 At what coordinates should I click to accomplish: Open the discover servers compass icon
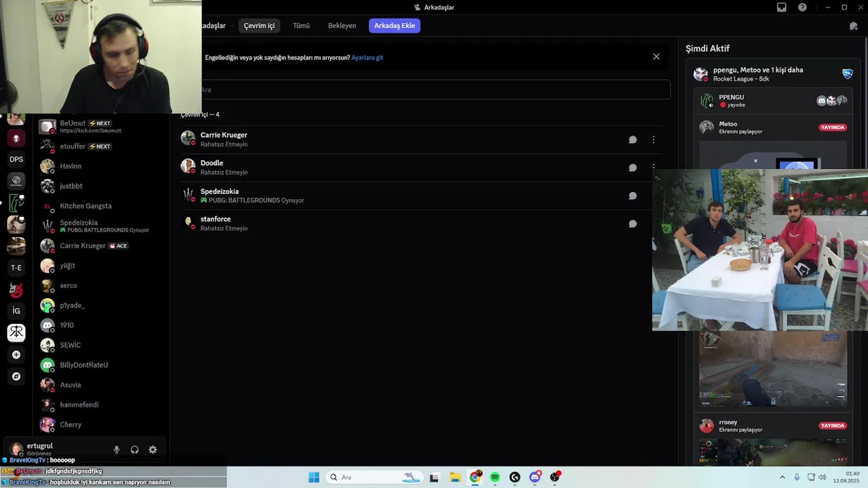16,376
